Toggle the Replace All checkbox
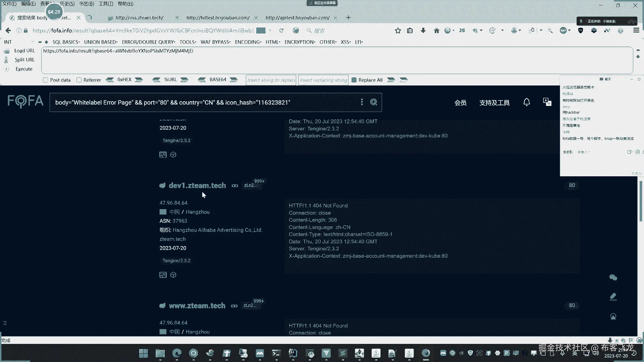644x362 pixels. (x=354, y=80)
